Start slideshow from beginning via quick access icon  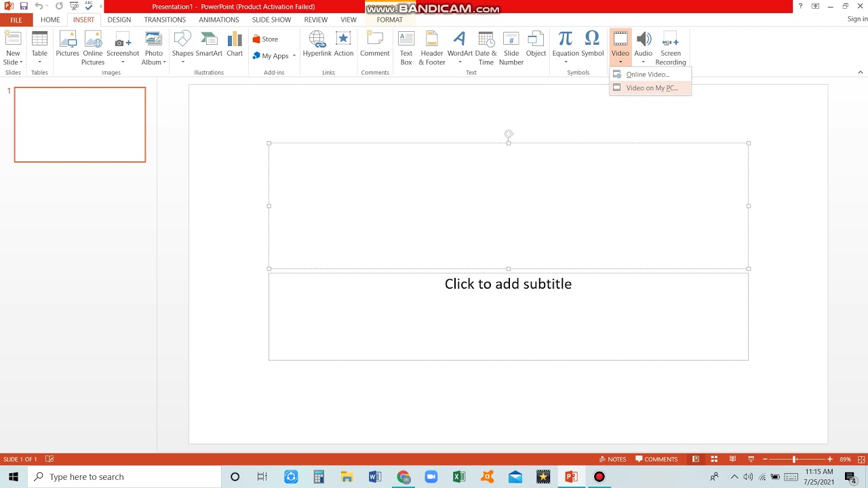(74, 6)
